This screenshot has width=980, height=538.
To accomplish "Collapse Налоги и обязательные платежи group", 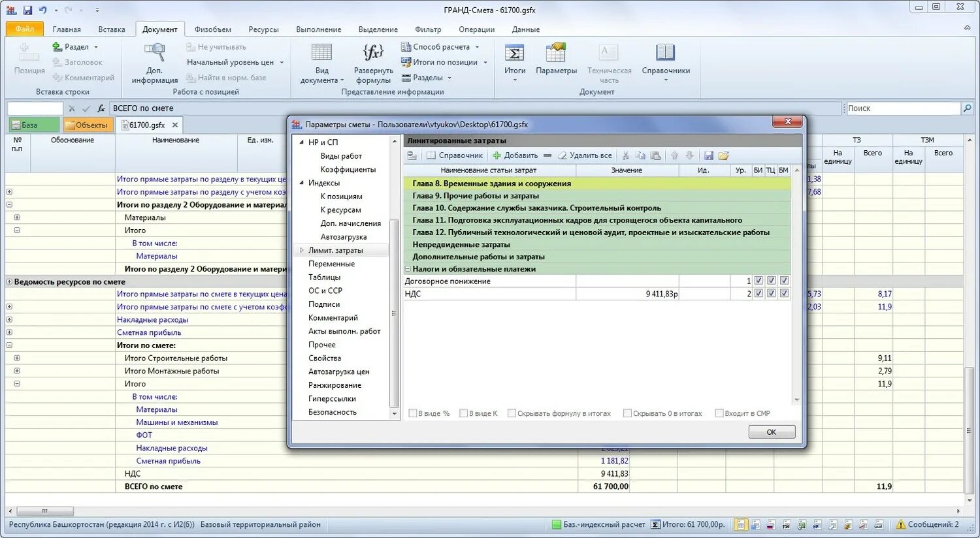I will pyautogui.click(x=408, y=269).
